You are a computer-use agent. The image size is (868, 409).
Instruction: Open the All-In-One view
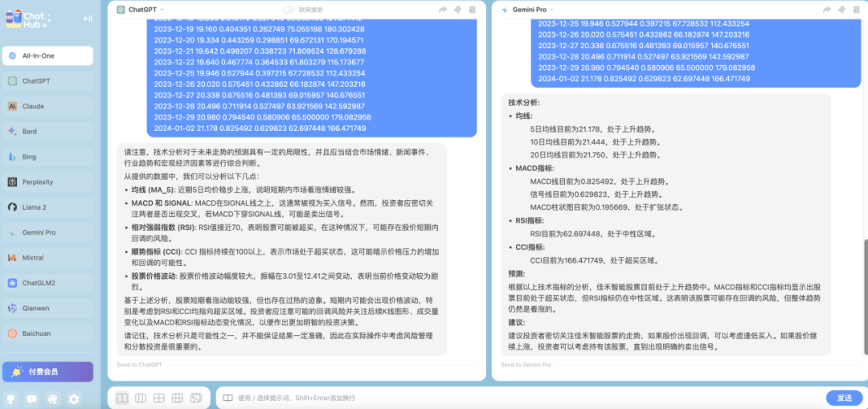[47, 56]
